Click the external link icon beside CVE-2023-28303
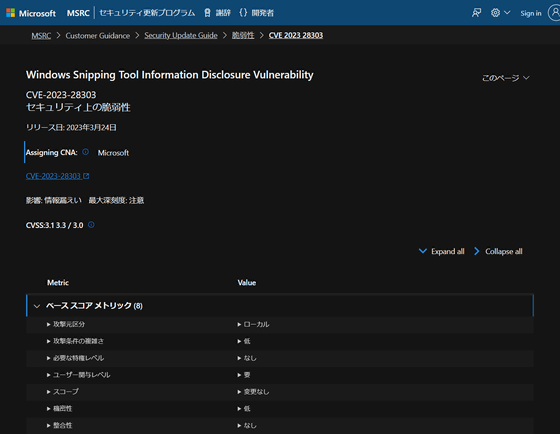560x434 pixels. tap(86, 176)
